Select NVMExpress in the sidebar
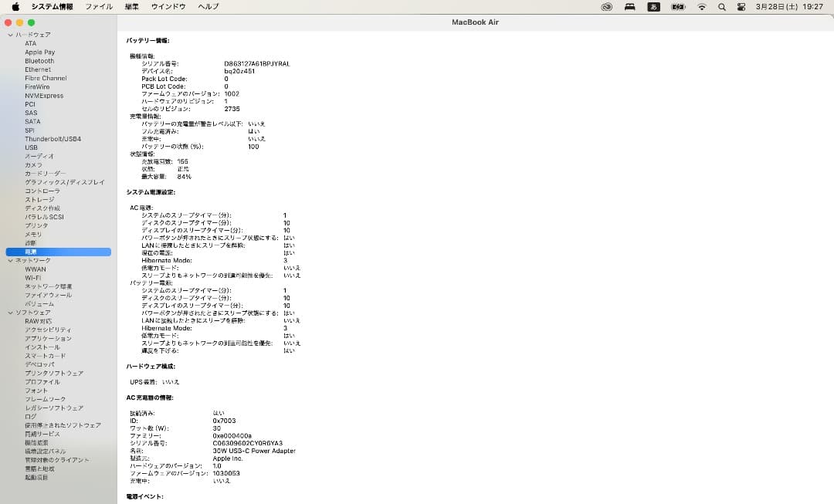The height and width of the screenshot is (504, 834). 44,96
